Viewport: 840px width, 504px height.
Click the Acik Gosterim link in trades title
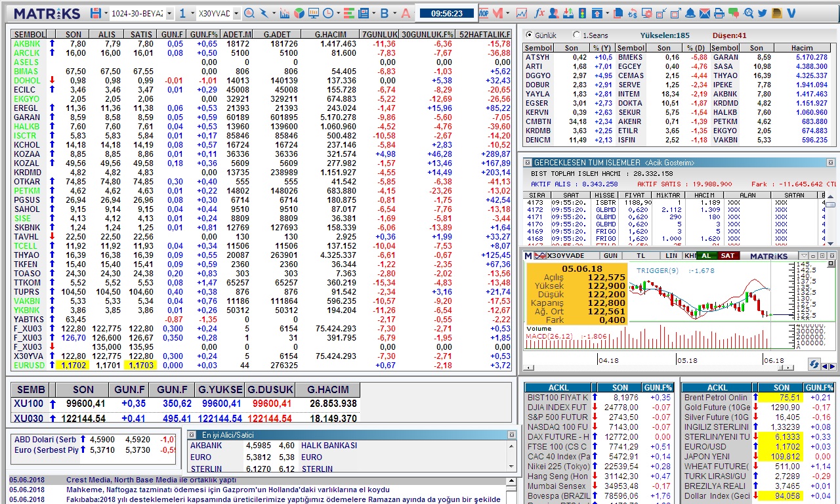[669, 163]
